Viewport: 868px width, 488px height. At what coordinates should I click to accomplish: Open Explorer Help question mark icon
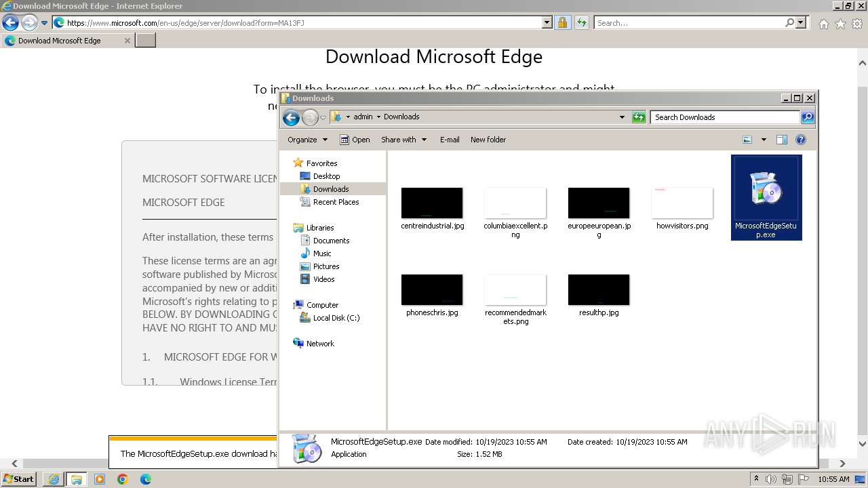800,140
